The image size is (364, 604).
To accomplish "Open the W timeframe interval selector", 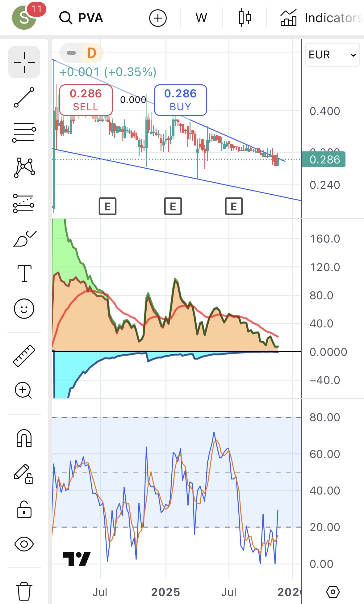I will (201, 18).
